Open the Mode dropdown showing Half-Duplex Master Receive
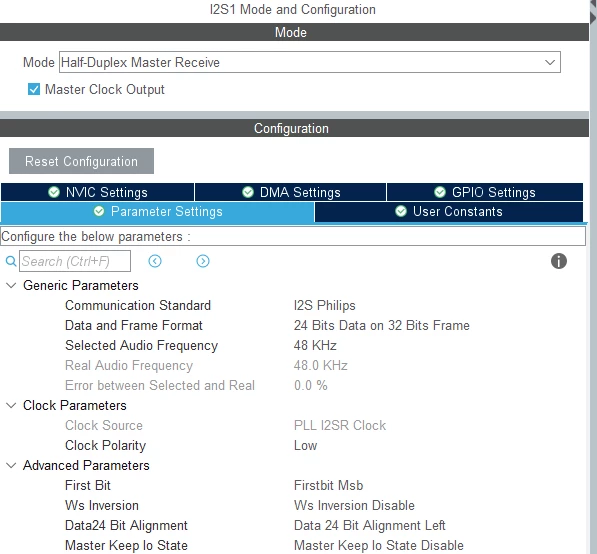The width and height of the screenshot is (597, 554). pos(310,62)
